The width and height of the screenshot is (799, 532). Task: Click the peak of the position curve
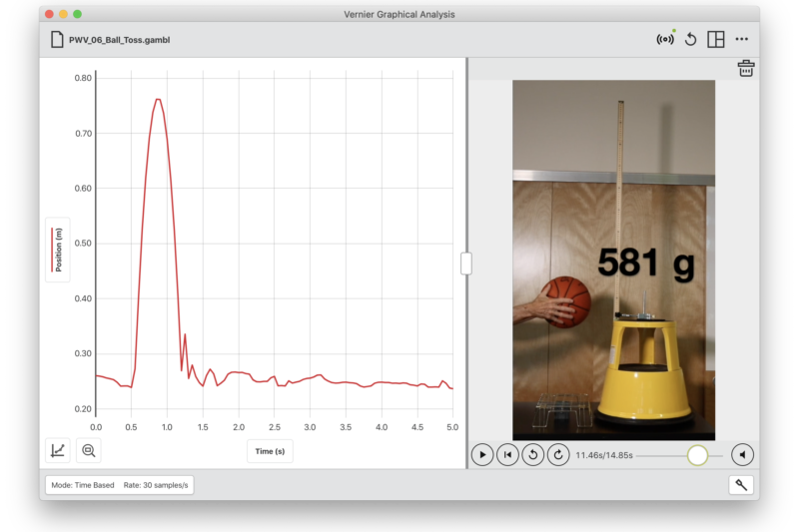pyautogui.click(x=158, y=99)
